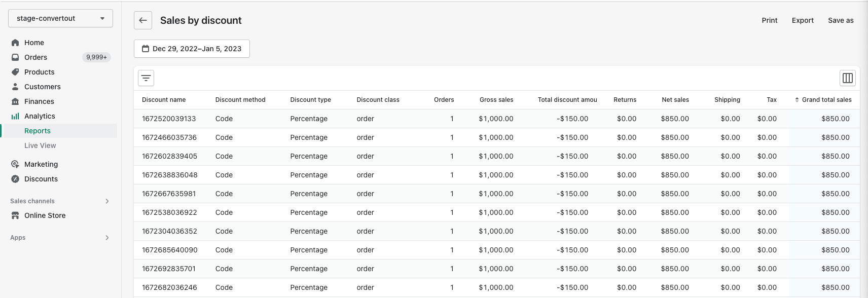This screenshot has width=868, height=298.
Task: Click discount name 1672466035736
Action: pyautogui.click(x=169, y=137)
